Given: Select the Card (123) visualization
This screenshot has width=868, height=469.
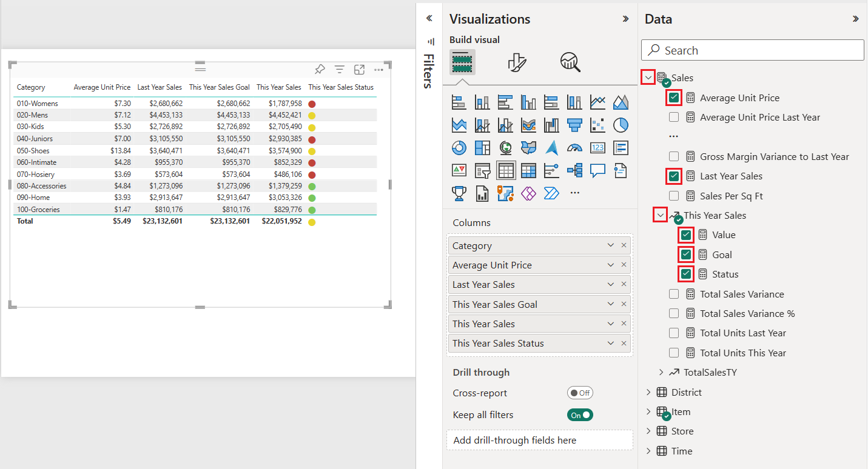Looking at the screenshot, I should tap(597, 147).
